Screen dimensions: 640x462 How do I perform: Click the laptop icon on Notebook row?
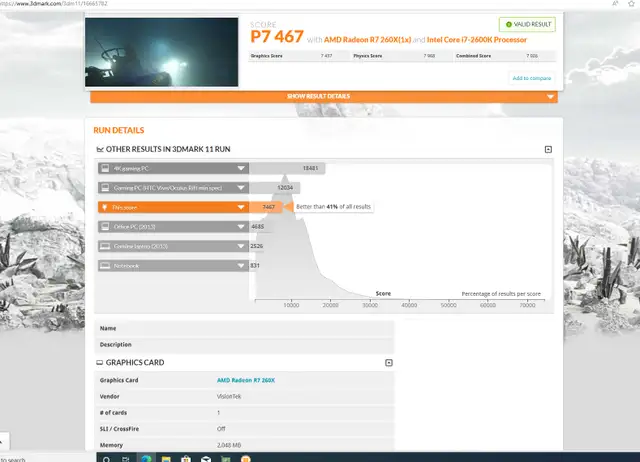(105, 266)
